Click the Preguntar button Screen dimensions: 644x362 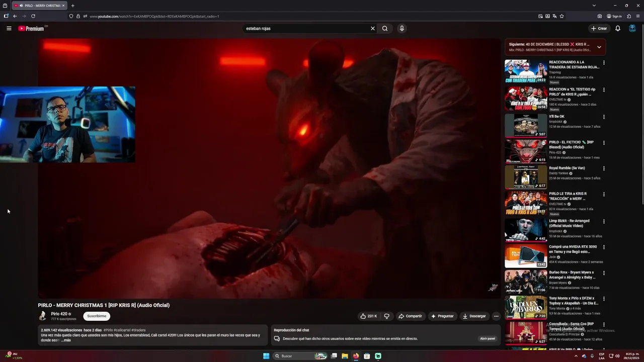[442, 316]
